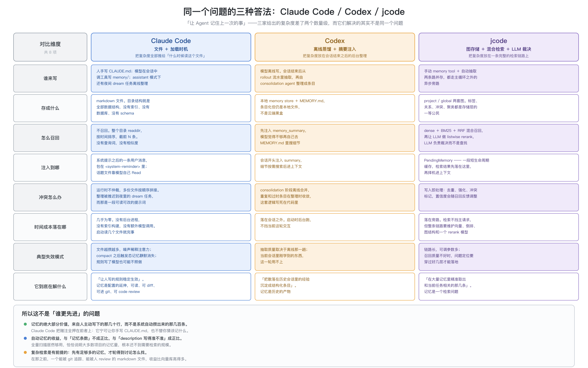Click the 对比维度 header cell
The height and width of the screenshot is (368, 588).
pos(50,47)
